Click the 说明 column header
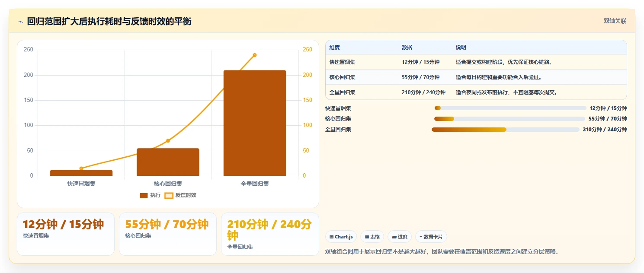The image size is (644, 273). (461, 48)
